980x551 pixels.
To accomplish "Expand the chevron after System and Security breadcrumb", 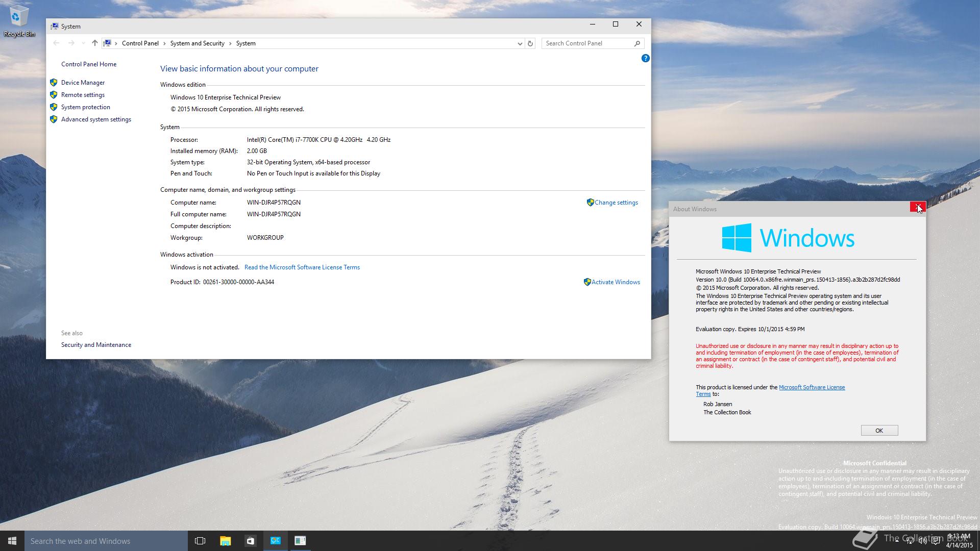I will click(x=230, y=43).
